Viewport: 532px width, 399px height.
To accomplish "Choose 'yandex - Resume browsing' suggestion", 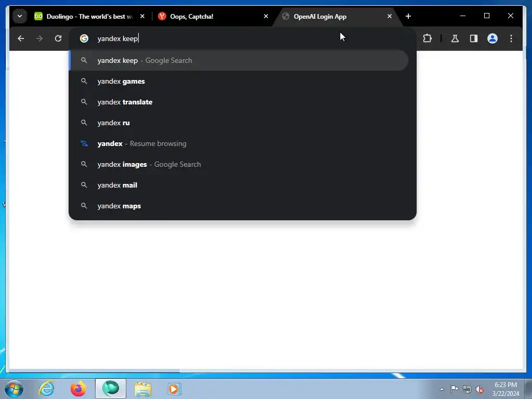I will (x=239, y=143).
